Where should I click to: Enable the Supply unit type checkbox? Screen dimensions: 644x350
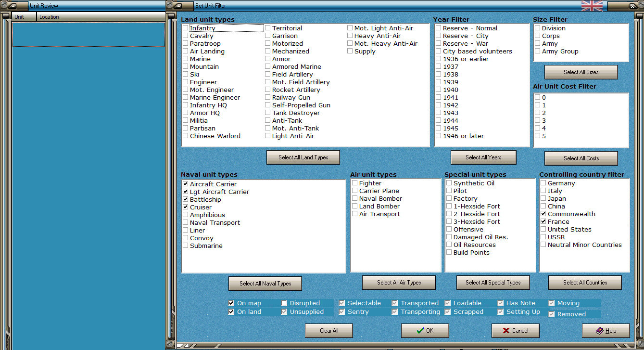350,51
